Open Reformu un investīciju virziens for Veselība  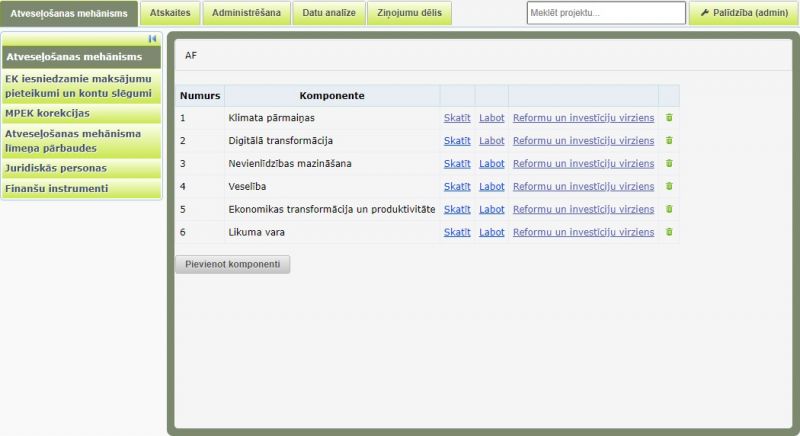click(x=583, y=186)
